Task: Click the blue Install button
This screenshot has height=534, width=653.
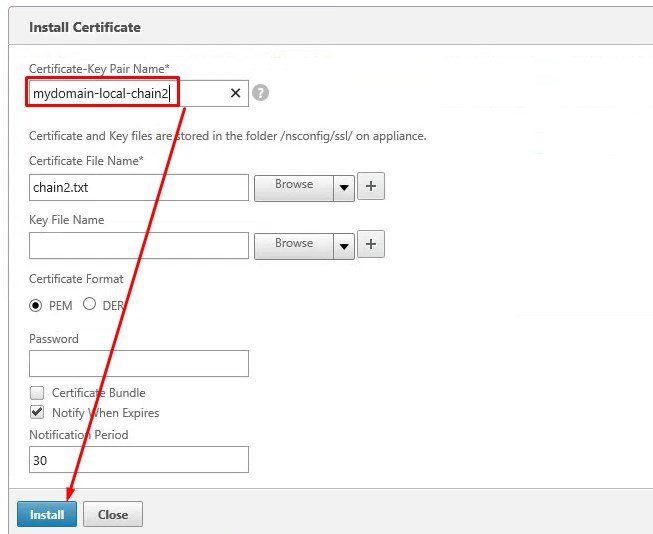Action: click(x=46, y=514)
